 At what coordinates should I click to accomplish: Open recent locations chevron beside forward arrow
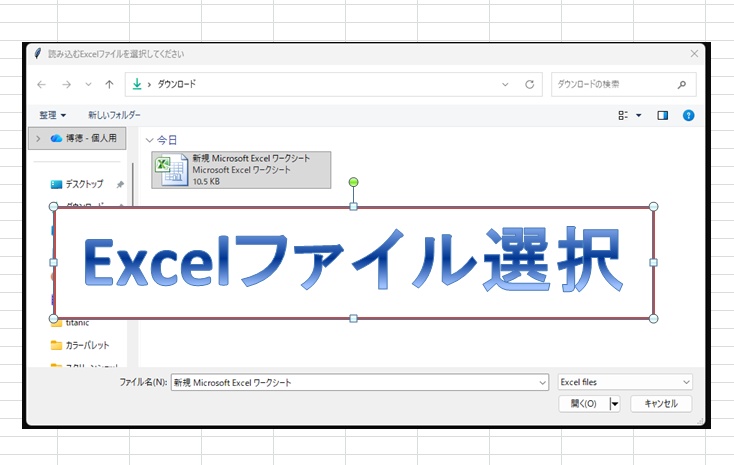click(x=88, y=84)
